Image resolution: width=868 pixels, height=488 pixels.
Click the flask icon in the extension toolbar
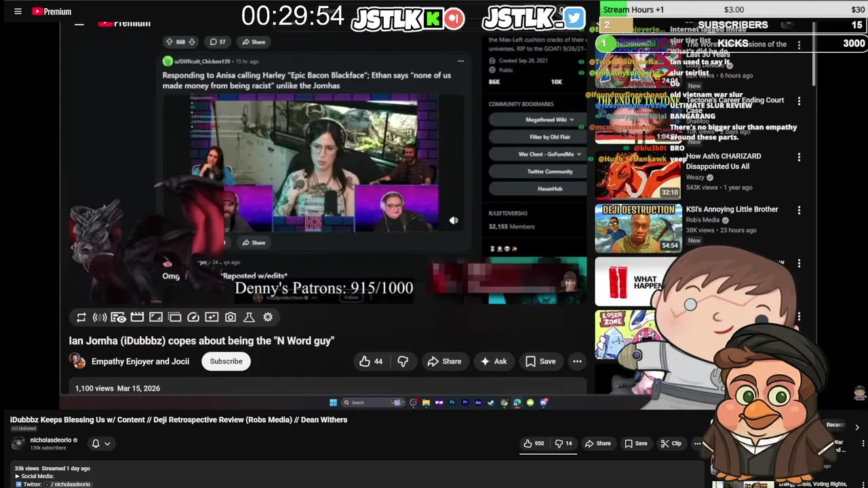click(249, 317)
